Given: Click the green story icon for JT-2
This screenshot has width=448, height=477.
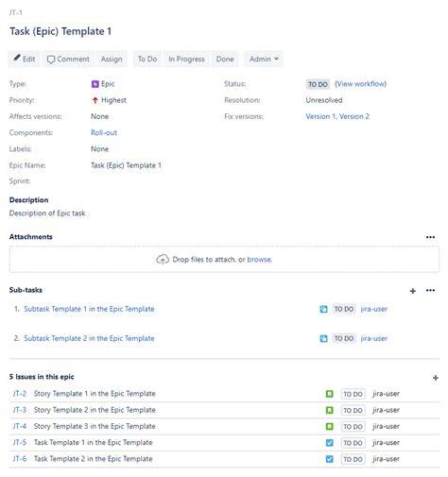Looking at the screenshot, I should click(x=329, y=394).
